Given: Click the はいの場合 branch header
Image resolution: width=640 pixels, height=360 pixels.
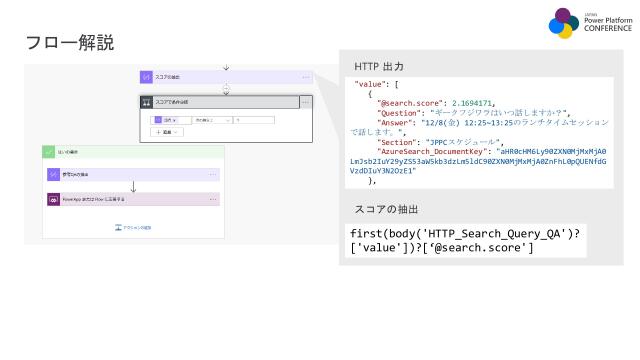Looking at the screenshot, I should click(133, 152).
